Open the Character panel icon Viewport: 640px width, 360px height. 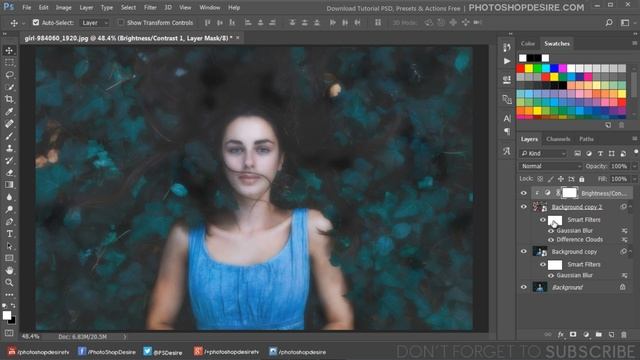pyautogui.click(x=507, y=118)
